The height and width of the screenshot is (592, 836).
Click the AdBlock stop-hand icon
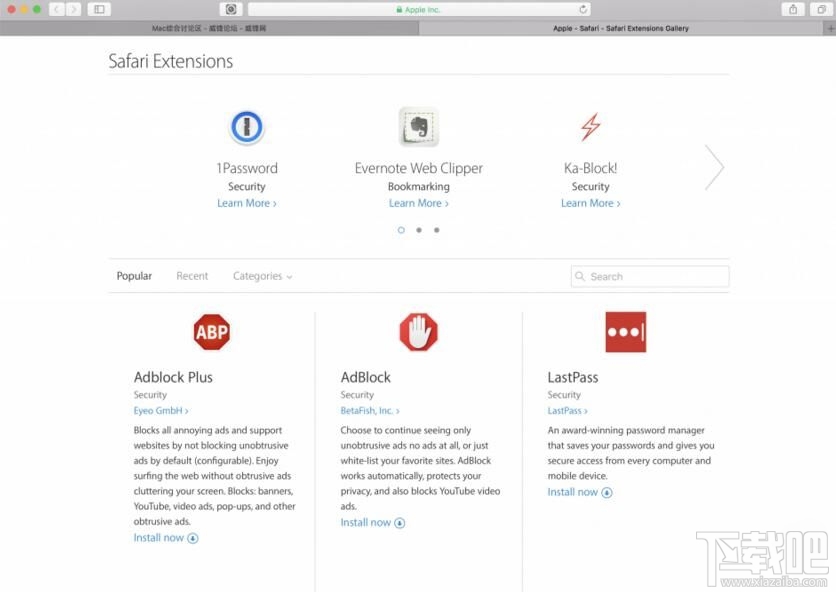tap(418, 332)
